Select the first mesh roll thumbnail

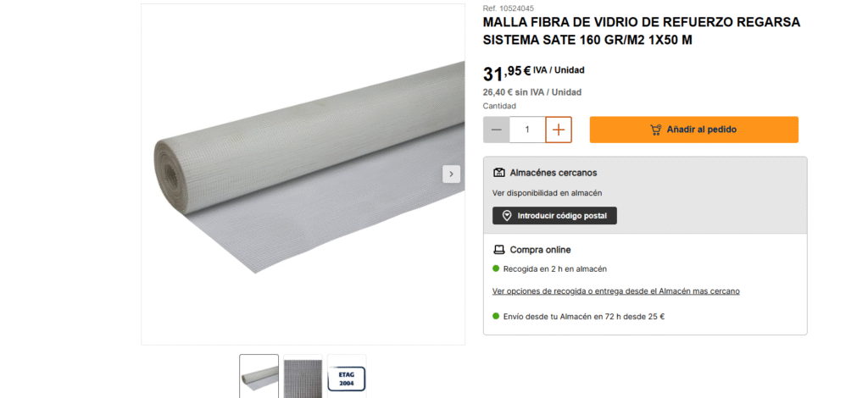pos(259,376)
